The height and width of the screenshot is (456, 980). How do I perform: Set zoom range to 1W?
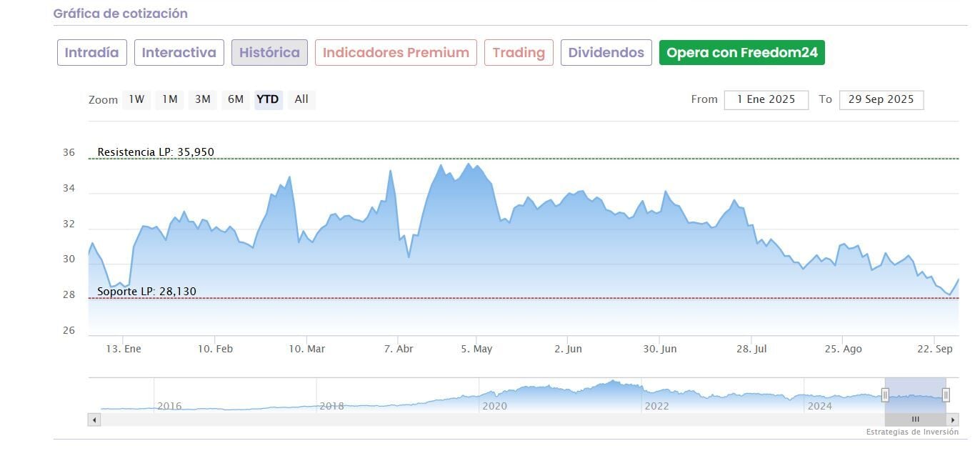pyautogui.click(x=136, y=99)
